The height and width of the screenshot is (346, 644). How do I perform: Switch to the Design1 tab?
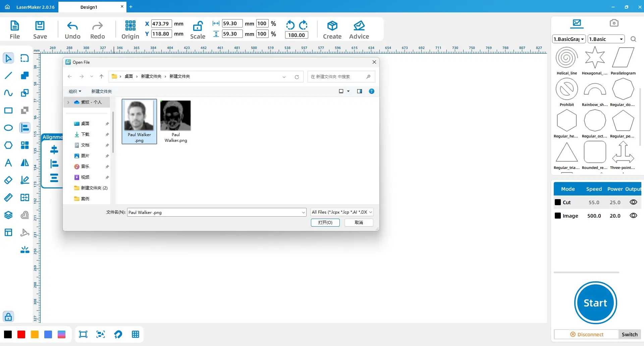[89, 7]
